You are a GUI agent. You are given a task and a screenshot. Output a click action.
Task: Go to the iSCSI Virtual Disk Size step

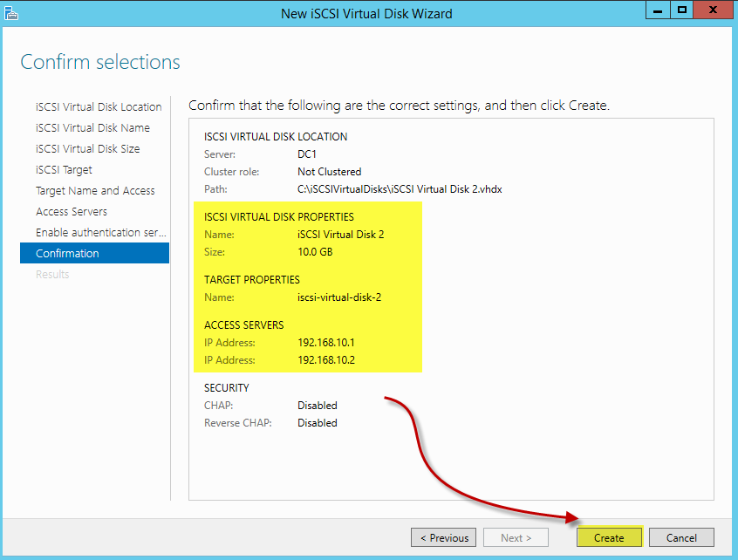click(x=87, y=148)
